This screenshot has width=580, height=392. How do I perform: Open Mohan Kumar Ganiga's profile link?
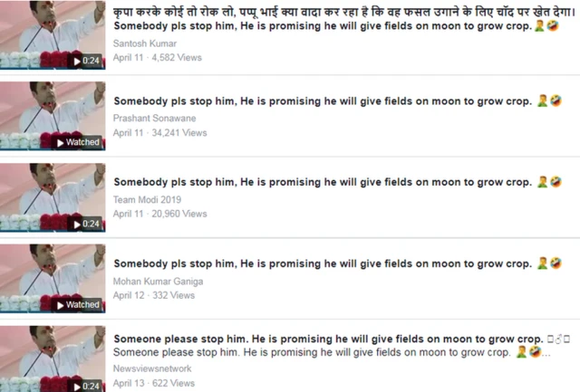pyautogui.click(x=158, y=282)
